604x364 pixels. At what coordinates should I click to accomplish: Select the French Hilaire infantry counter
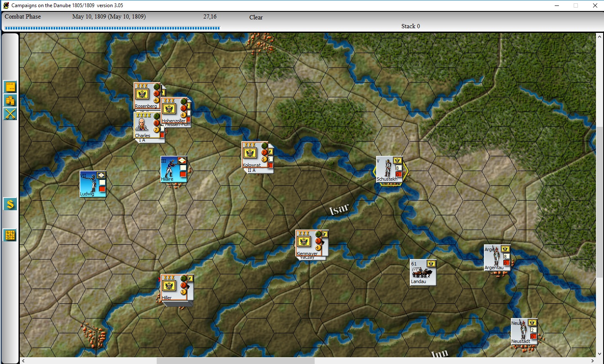pyautogui.click(x=174, y=169)
